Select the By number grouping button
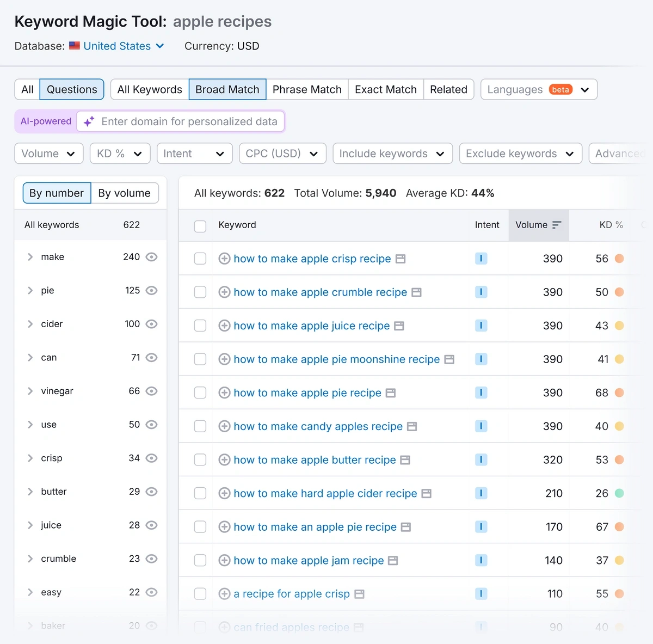653x644 pixels. 57,193
